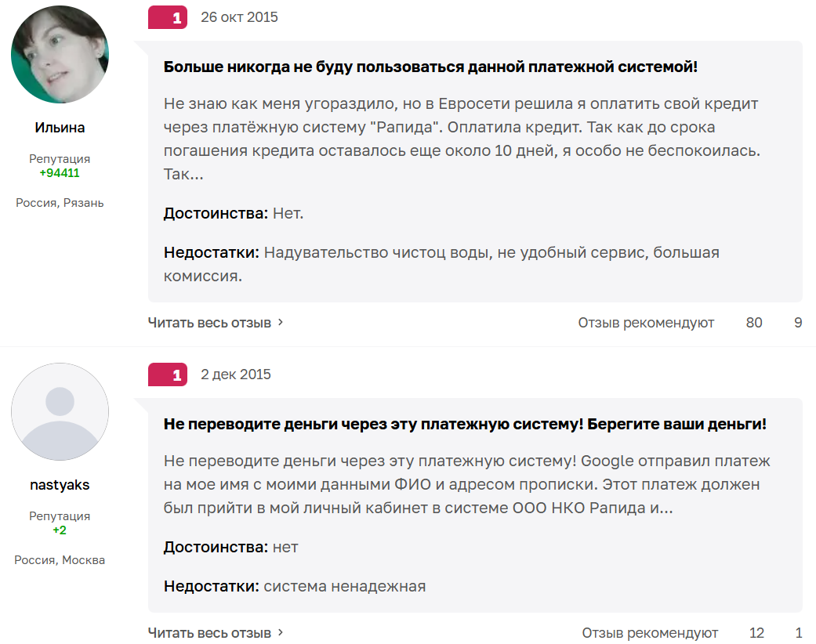Click the recommendation count 80 on the first review
This screenshot has width=816, height=644.
coord(753,321)
